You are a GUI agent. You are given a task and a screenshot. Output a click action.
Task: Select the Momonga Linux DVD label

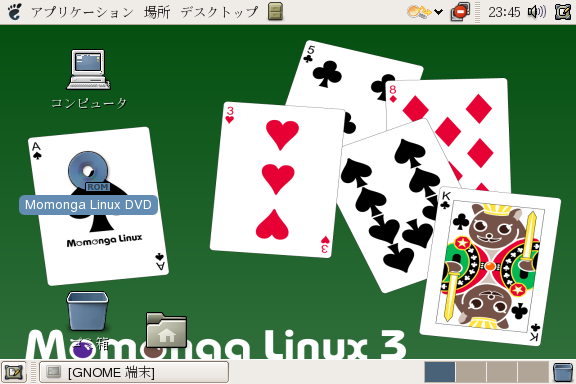[88, 205]
